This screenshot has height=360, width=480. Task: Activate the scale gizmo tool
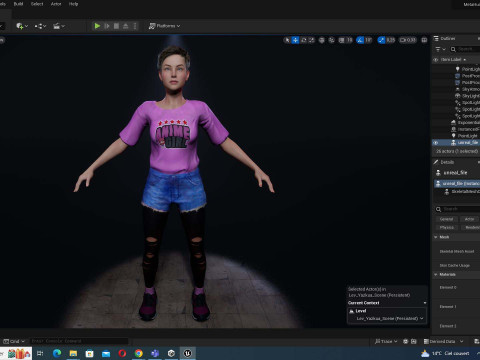click(x=312, y=40)
